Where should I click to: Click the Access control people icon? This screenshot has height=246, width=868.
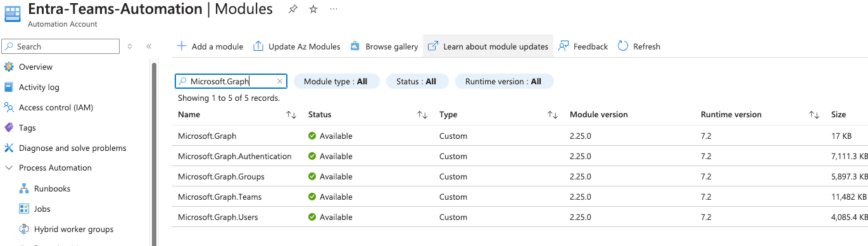(9, 107)
